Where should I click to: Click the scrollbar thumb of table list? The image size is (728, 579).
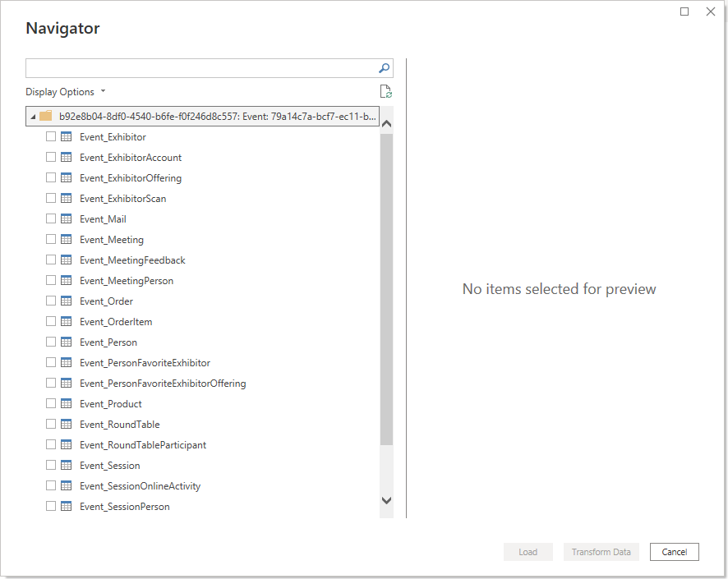point(386,289)
